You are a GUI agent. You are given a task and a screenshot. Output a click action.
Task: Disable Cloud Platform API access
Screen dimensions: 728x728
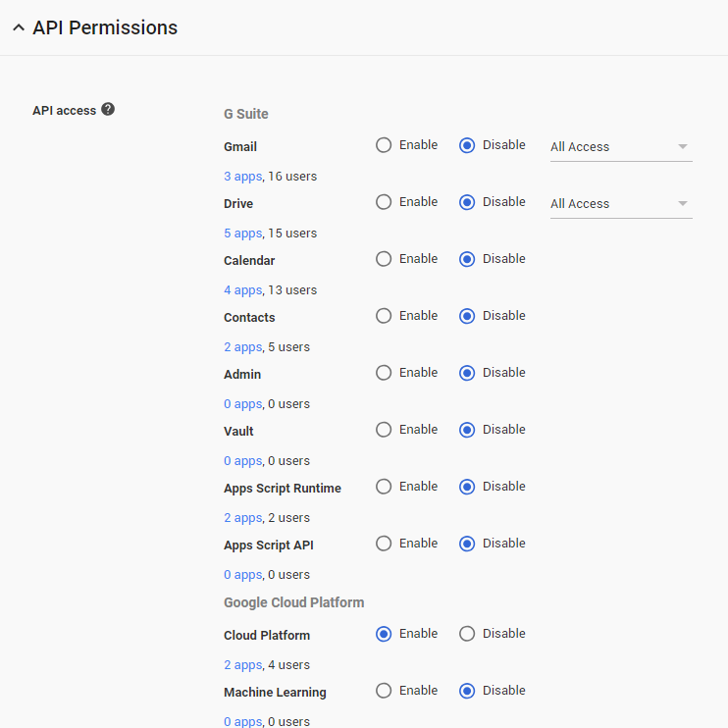pos(467,634)
